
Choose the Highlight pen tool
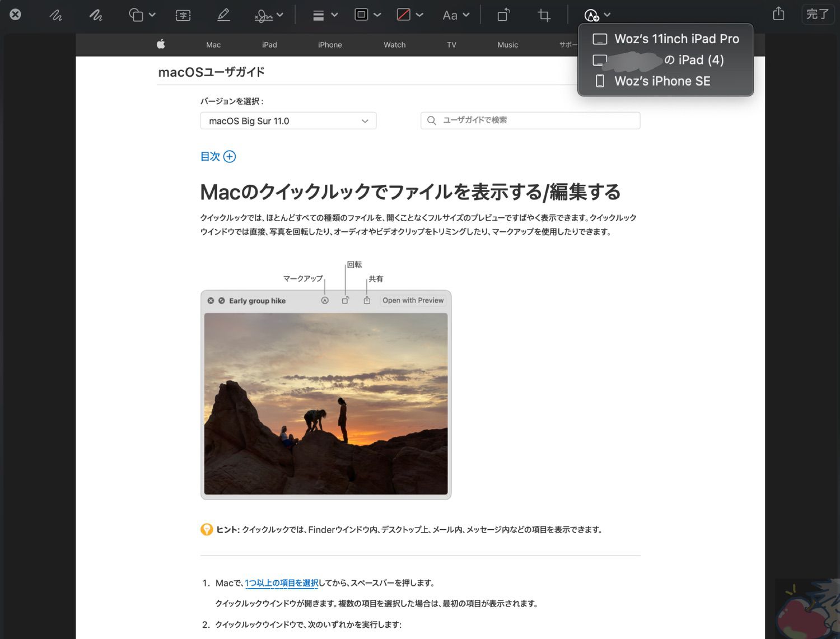tap(223, 15)
